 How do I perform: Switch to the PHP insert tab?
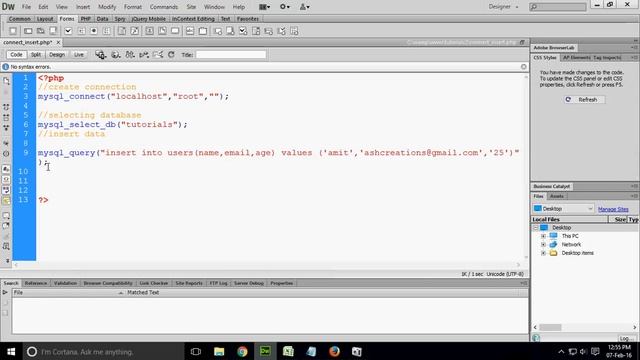[x=85, y=19]
